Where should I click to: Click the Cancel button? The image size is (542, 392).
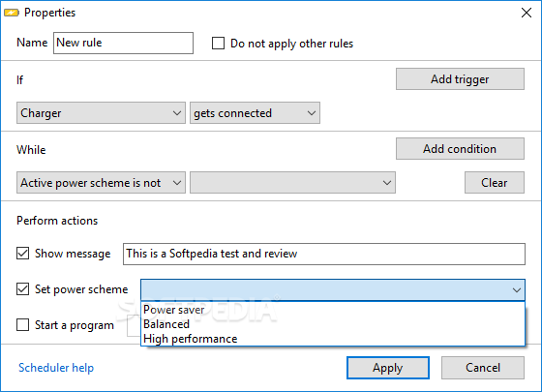coord(483,368)
